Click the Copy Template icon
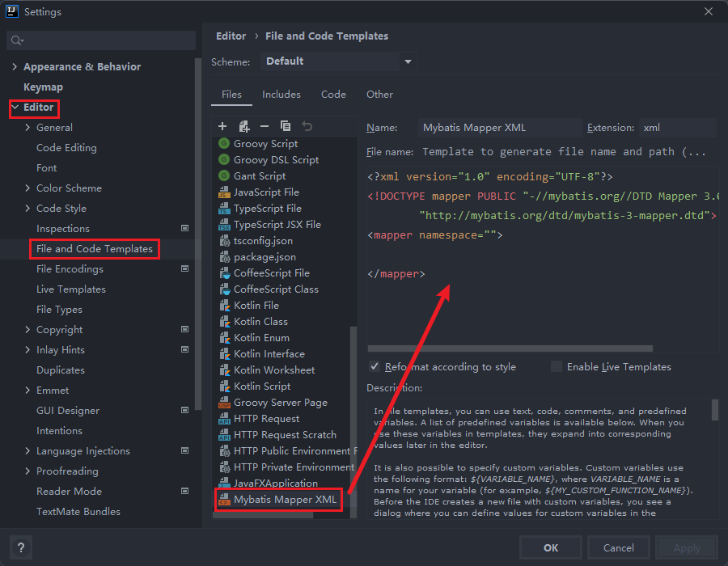The width and height of the screenshot is (728, 566). (286, 126)
